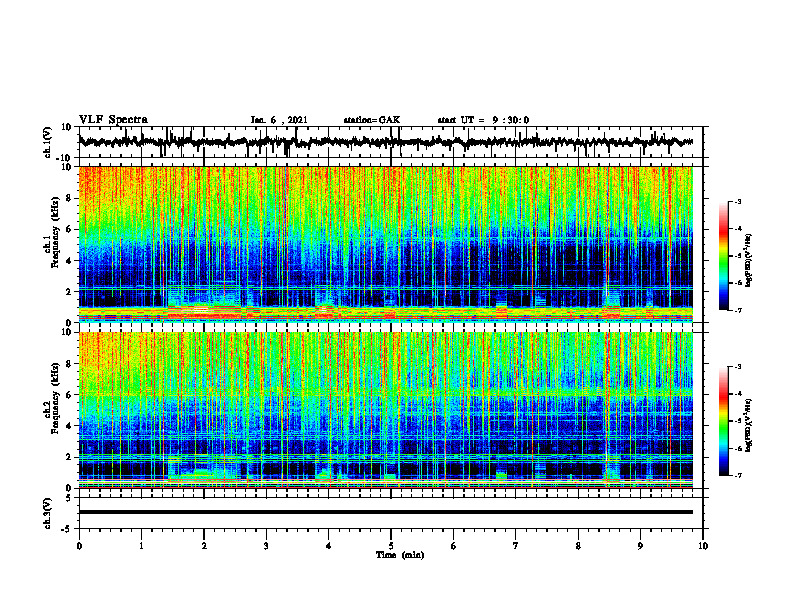Click the ch.1 color bar log(PSD) unit label
Screen dimensions: 792x612
click(748, 260)
